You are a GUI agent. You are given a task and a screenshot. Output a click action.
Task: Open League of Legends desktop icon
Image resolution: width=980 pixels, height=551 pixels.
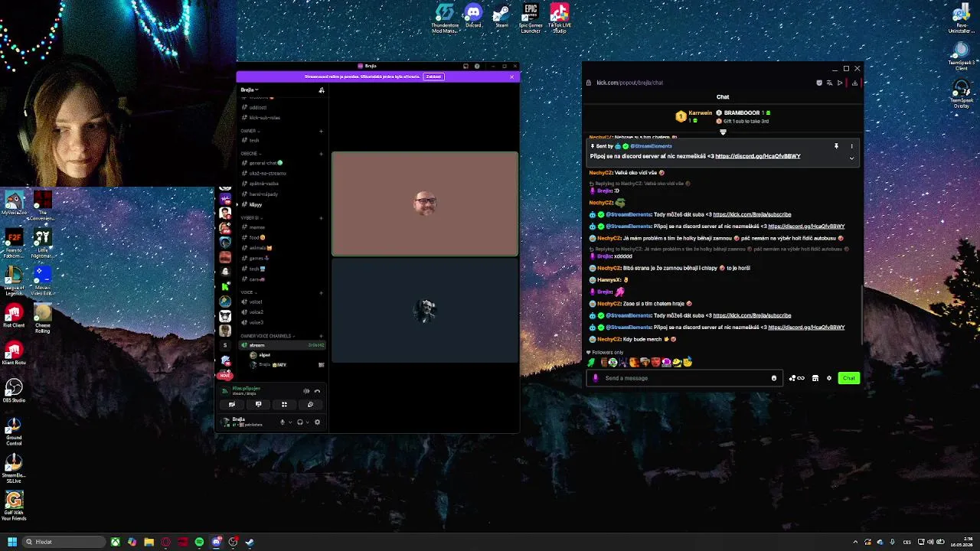coord(14,280)
